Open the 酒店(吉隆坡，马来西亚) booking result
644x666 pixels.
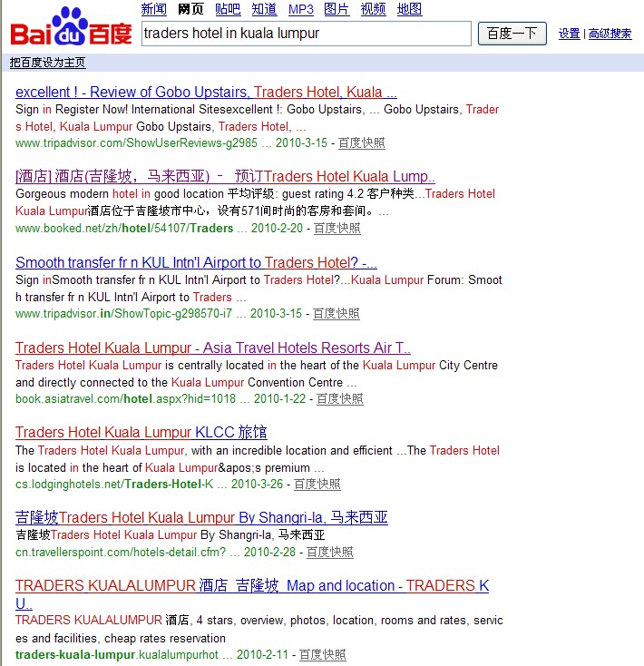(225, 176)
